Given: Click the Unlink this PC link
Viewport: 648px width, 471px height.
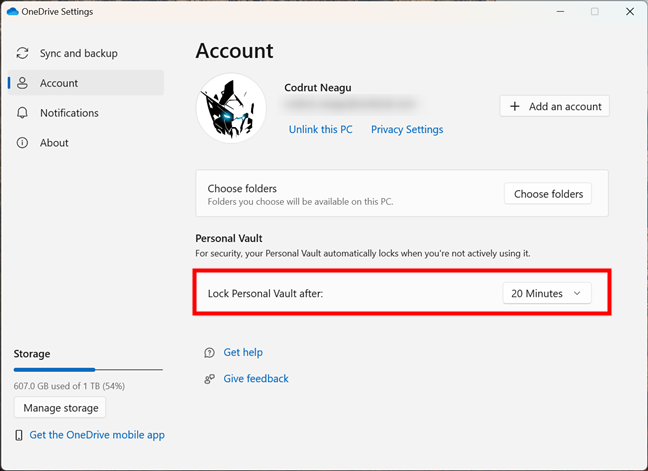Looking at the screenshot, I should click(320, 130).
